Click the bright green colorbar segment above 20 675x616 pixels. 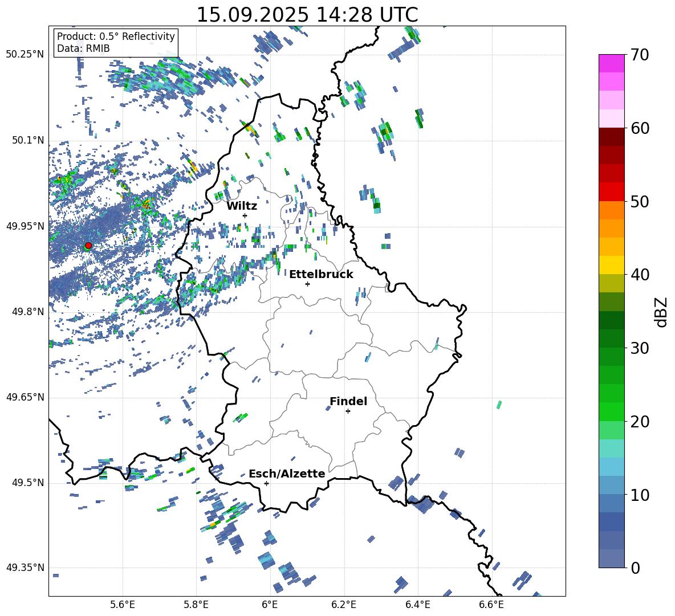pyautogui.click(x=611, y=411)
